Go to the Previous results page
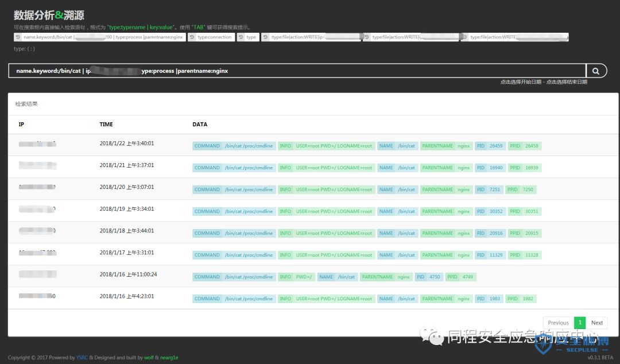The width and height of the screenshot is (620, 364). 559,323
